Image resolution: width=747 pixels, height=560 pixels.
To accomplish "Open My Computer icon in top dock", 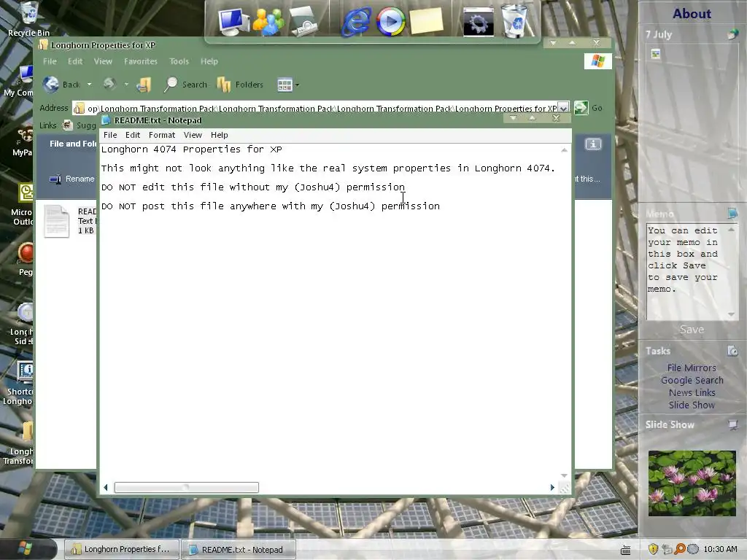I will (233, 21).
